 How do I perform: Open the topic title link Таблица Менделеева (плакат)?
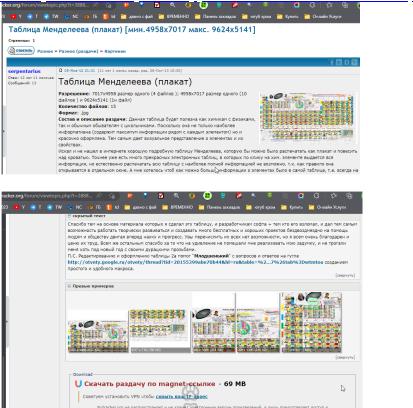(x=132, y=29)
